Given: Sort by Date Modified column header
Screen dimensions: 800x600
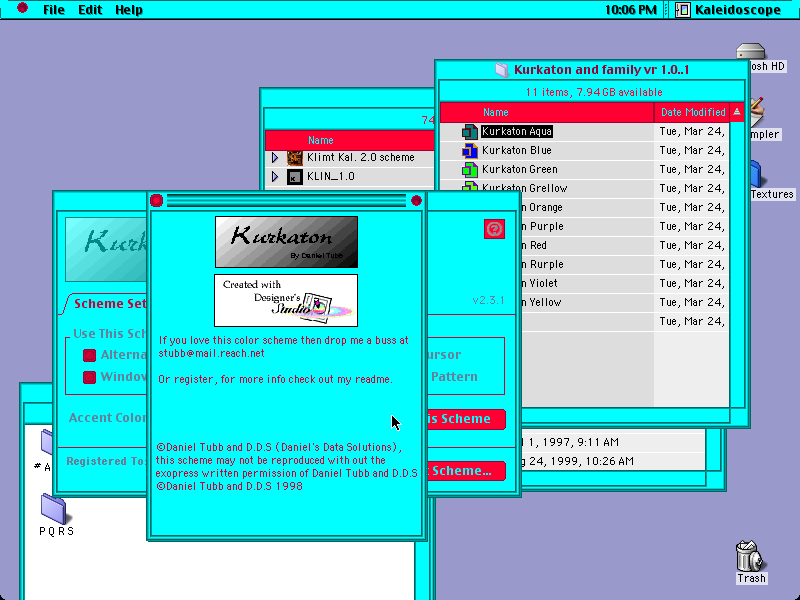Looking at the screenshot, I should 692,112.
